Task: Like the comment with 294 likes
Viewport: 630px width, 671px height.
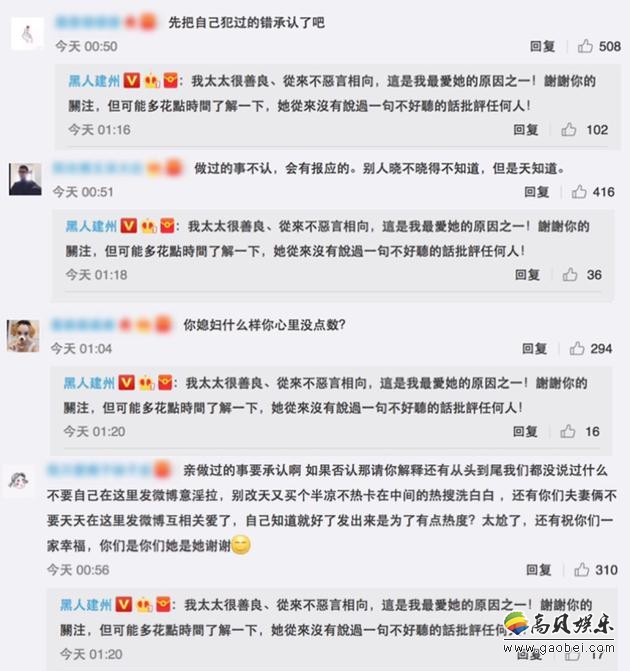Action: point(577,348)
